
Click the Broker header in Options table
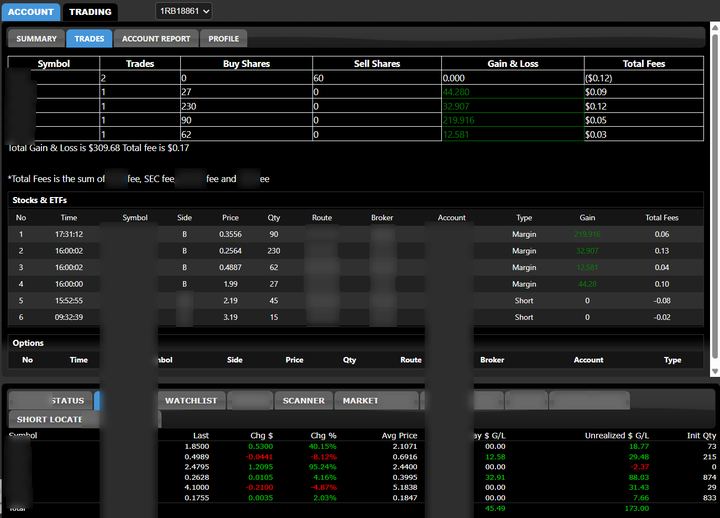click(492, 360)
